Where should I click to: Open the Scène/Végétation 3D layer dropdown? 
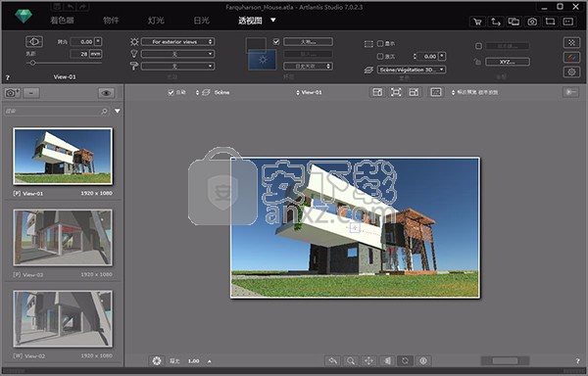[x=412, y=70]
